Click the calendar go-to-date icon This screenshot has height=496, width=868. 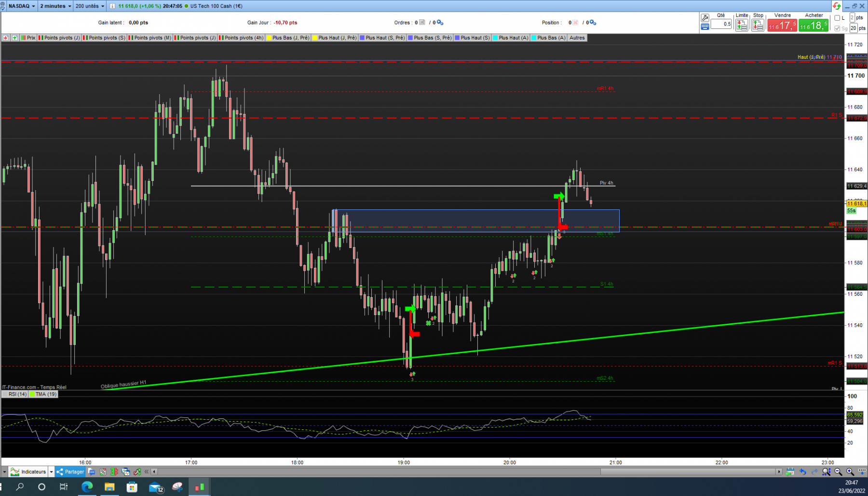(x=790, y=472)
